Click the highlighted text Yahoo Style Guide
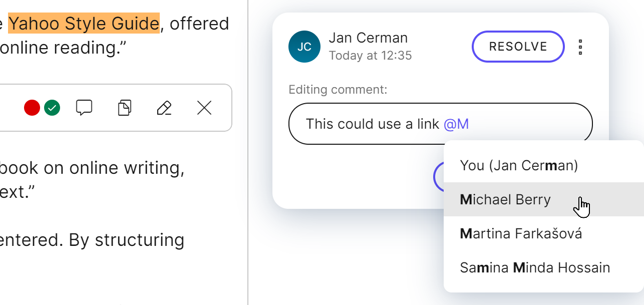The height and width of the screenshot is (305, 644). (84, 24)
